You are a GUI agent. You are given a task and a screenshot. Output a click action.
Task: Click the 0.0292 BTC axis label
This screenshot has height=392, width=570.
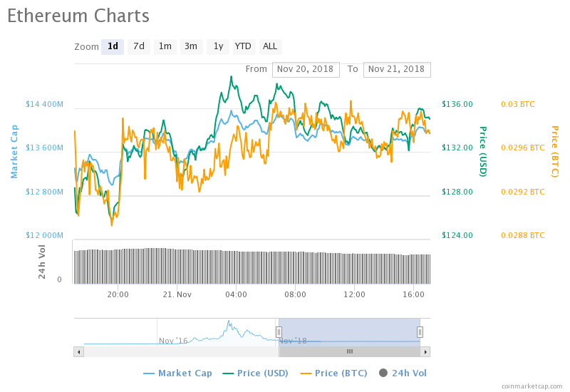[x=523, y=192]
